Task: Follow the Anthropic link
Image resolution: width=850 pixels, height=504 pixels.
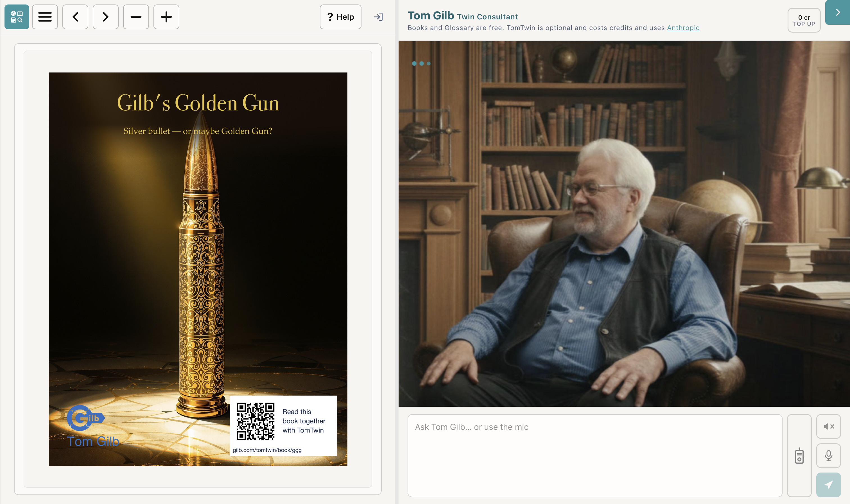Action: click(x=683, y=28)
